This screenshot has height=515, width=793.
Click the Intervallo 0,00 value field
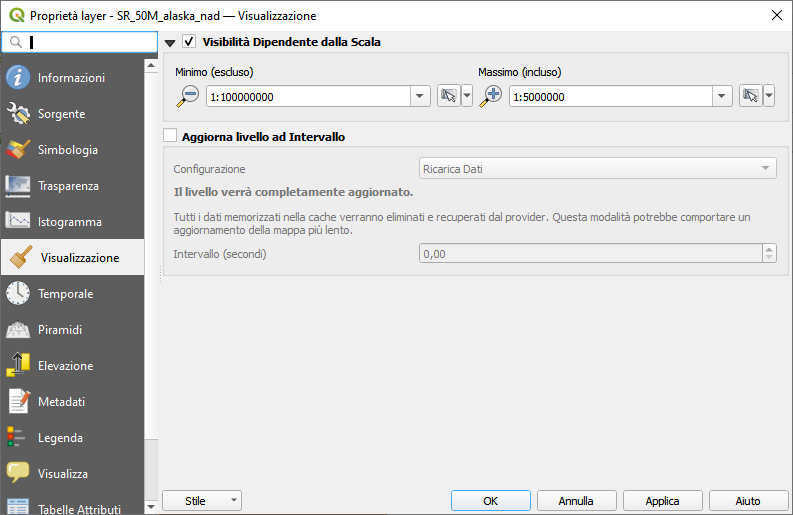591,253
